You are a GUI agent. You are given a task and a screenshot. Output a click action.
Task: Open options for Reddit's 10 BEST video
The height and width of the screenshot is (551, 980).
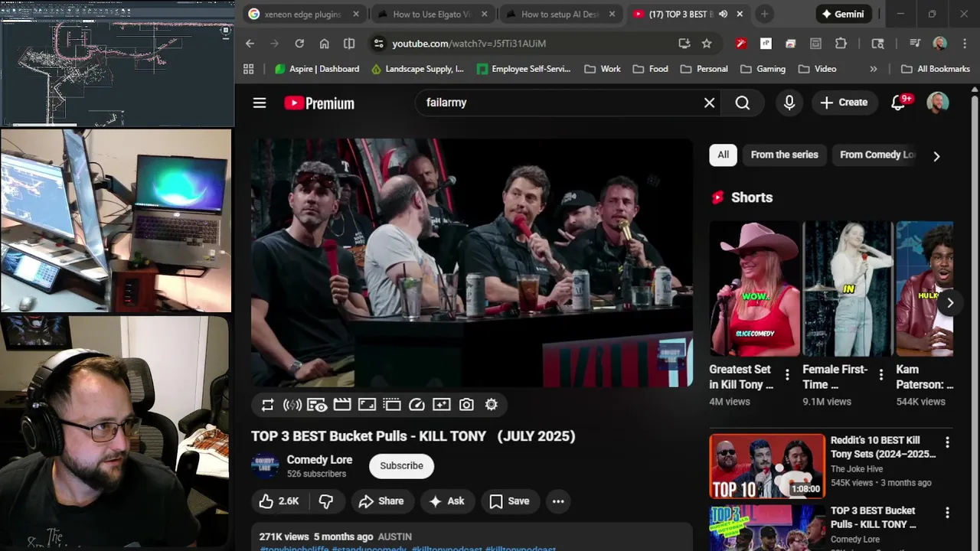tap(947, 442)
